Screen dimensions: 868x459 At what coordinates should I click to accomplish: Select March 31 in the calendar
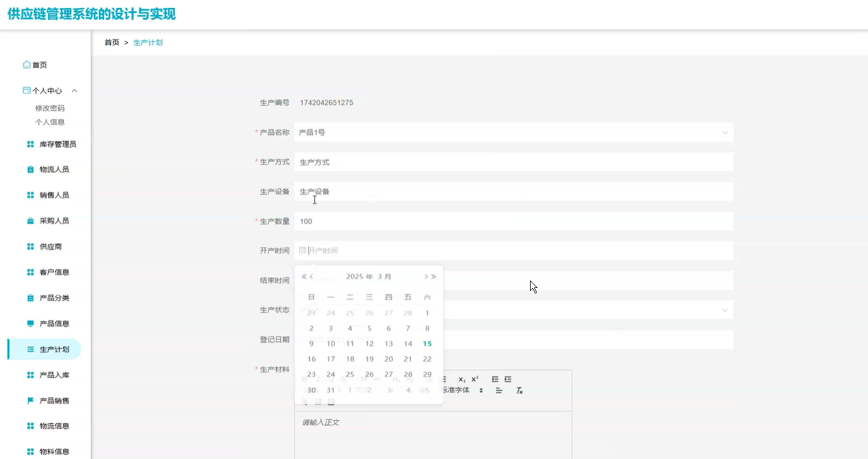point(331,390)
